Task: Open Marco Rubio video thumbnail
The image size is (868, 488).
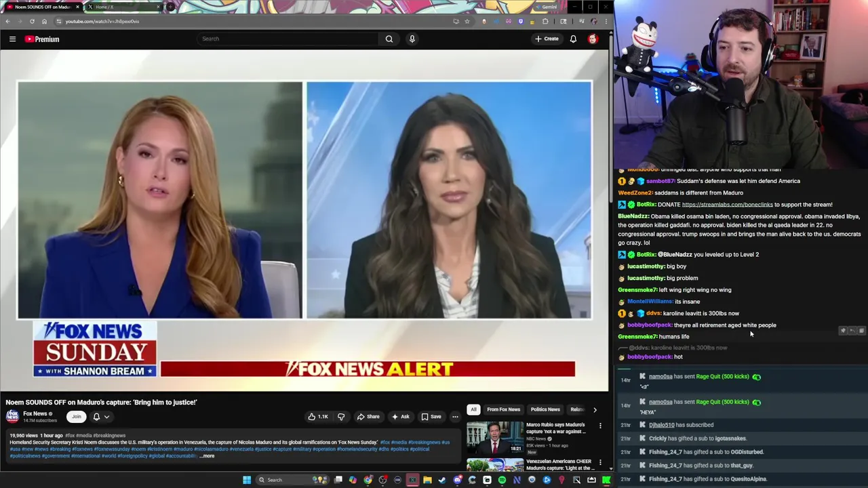Action: (495, 437)
